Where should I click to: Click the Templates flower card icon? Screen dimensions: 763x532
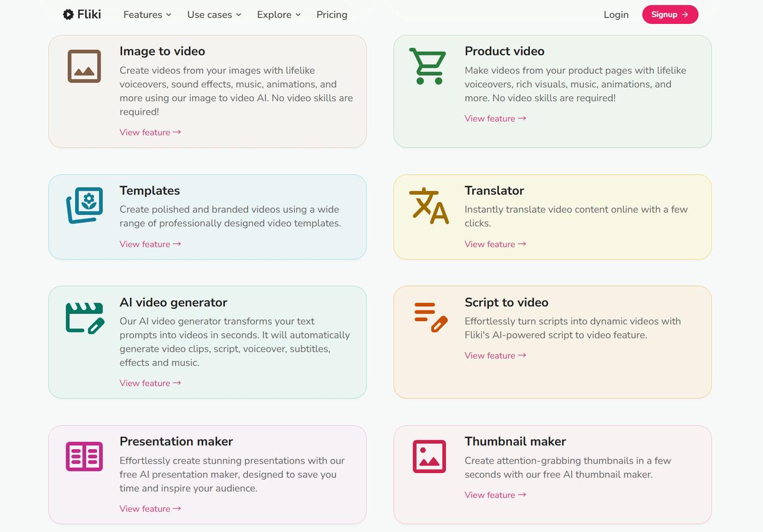point(84,206)
